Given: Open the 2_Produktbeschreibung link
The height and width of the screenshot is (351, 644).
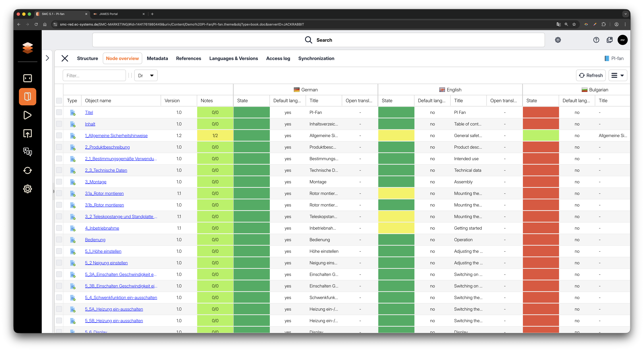Looking at the screenshot, I should [107, 147].
